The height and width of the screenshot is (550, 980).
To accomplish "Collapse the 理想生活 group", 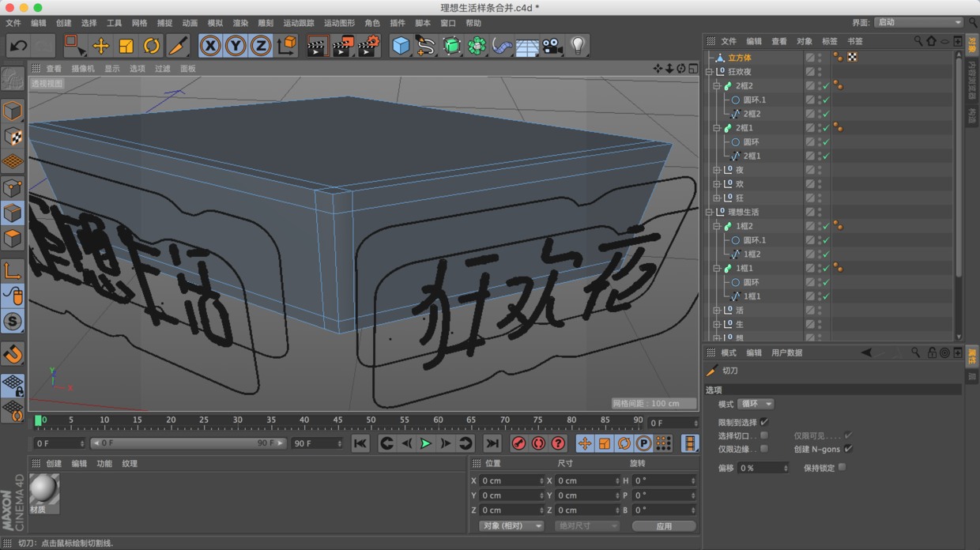I will (x=709, y=212).
